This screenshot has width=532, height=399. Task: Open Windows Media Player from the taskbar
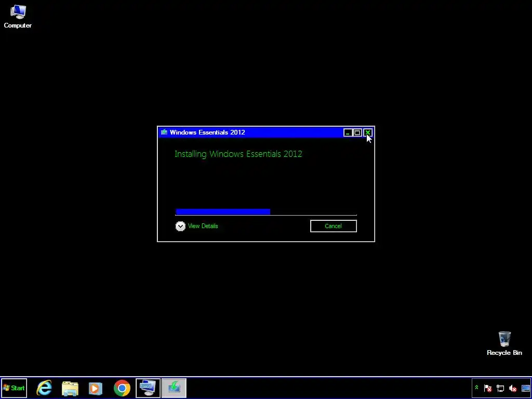click(96, 388)
